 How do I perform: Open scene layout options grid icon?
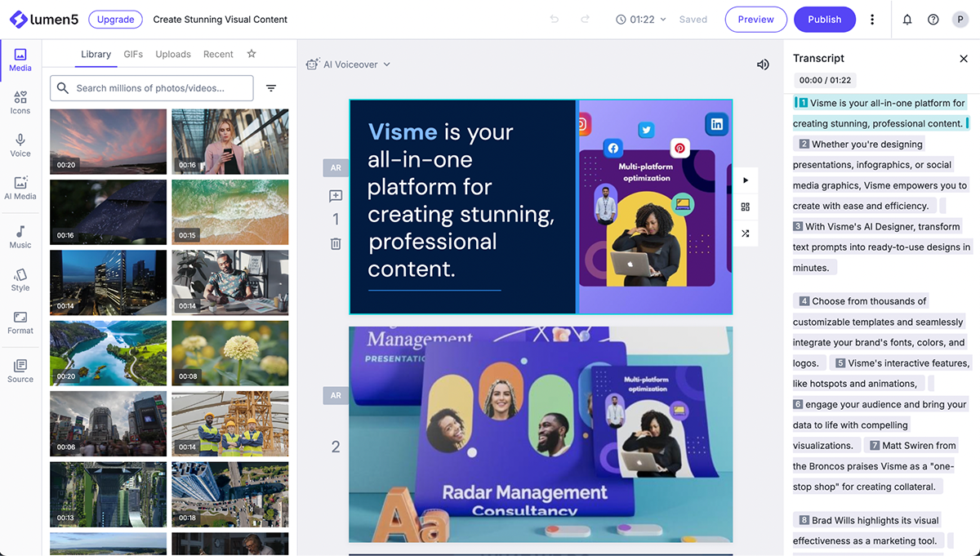pyautogui.click(x=745, y=207)
